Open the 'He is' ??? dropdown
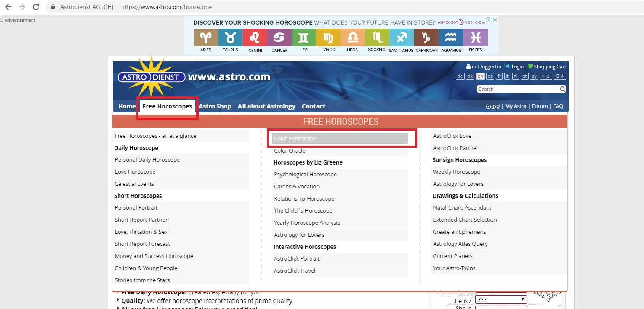The height and width of the screenshot is (309, 644). [501, 299]
